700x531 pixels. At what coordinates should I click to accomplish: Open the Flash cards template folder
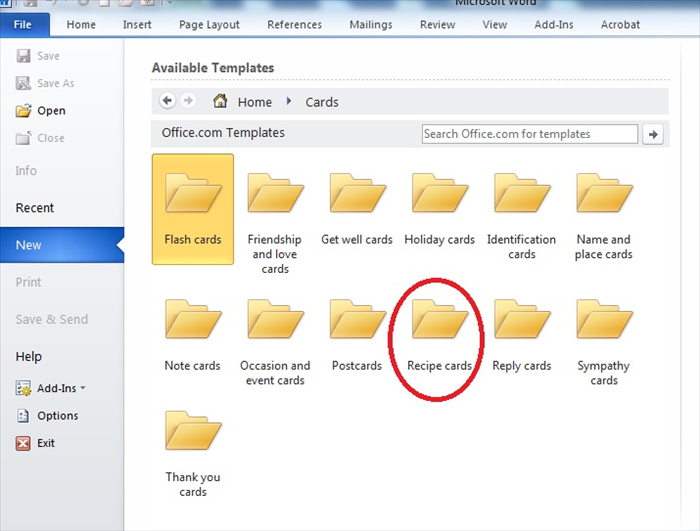(x=192, y=209)
